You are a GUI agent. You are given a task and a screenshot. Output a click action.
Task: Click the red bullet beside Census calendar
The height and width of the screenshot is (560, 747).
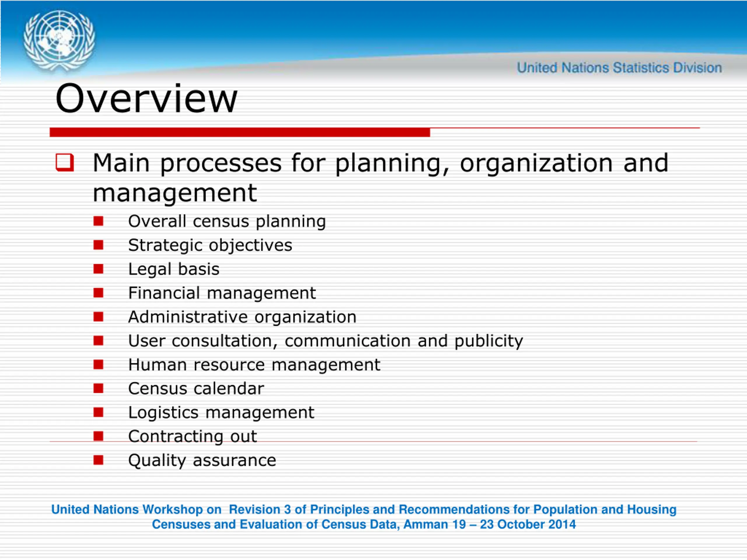[x=98, y=388]
